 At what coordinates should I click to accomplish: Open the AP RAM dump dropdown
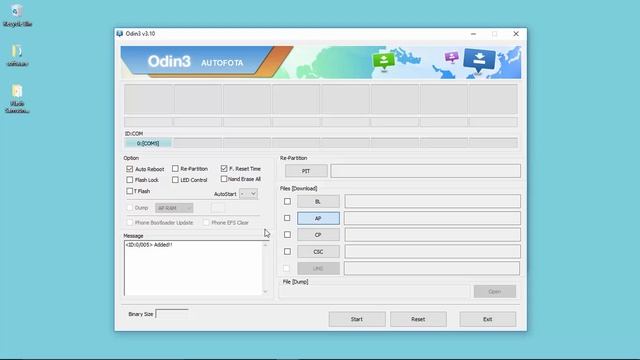click(x=174, y=208)
